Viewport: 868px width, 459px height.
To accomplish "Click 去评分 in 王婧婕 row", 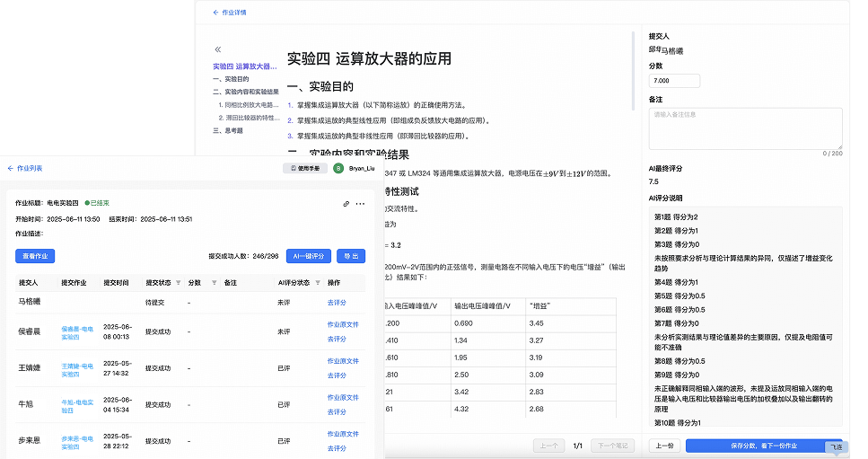I will pos(337,376).
